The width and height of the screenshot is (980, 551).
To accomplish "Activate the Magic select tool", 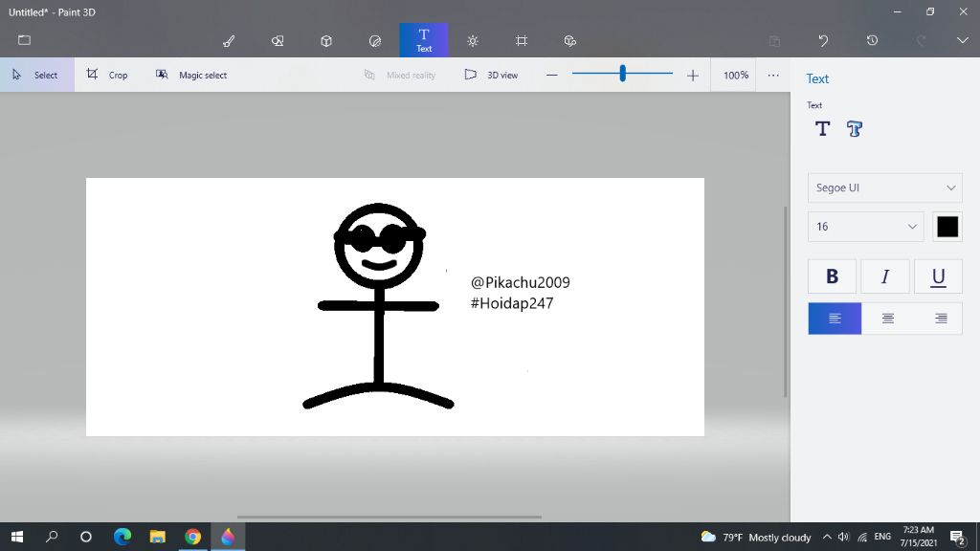I will click(x=190, y=74).
